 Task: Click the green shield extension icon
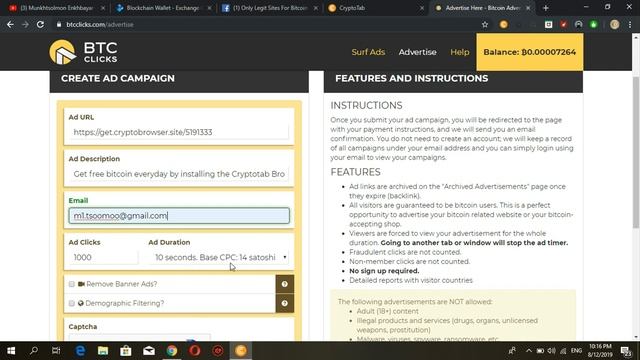tap(593, 24)
